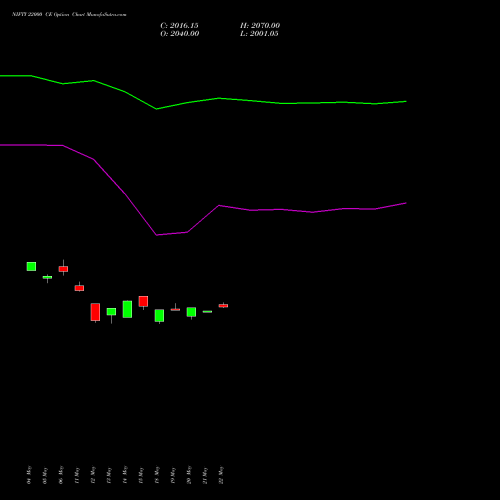Select the tall green candlestick for 14 May
The image size is (500, 500).
tap(127, 309)
